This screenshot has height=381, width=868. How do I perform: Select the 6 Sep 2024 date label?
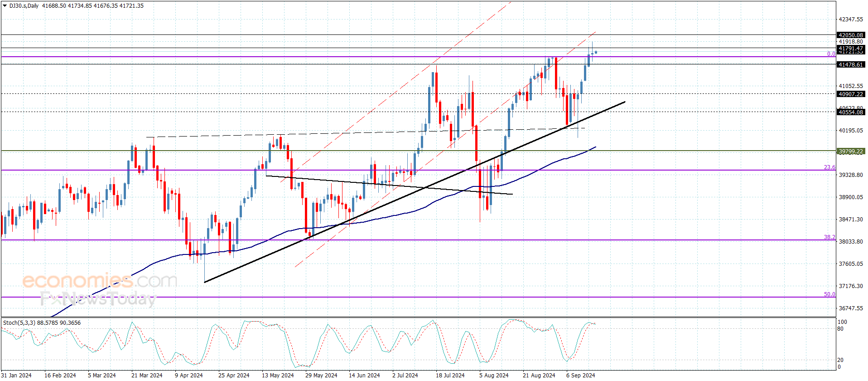pyautogui.click(x=581, y=376)
